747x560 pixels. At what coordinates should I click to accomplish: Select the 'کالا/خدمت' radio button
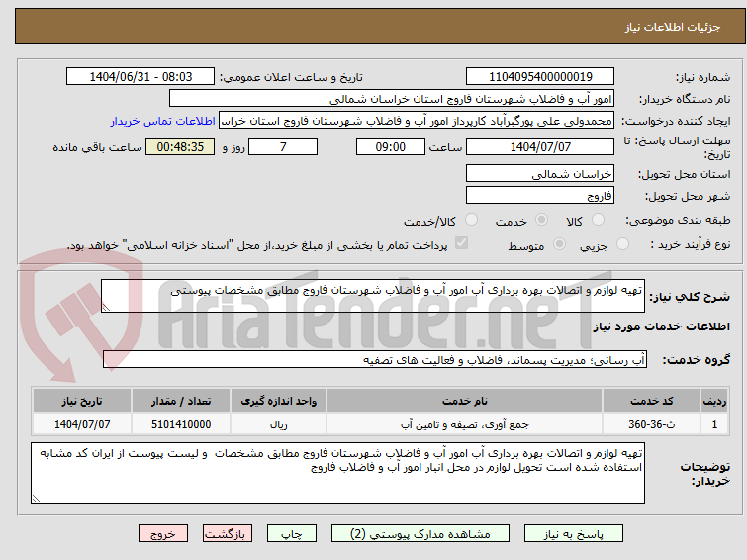tap(471, 220)
